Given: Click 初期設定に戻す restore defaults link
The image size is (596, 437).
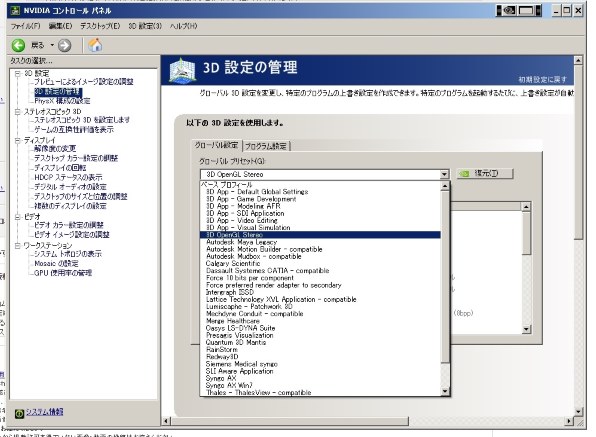Looking at the screenshot, I should click(x=542, y=80).
